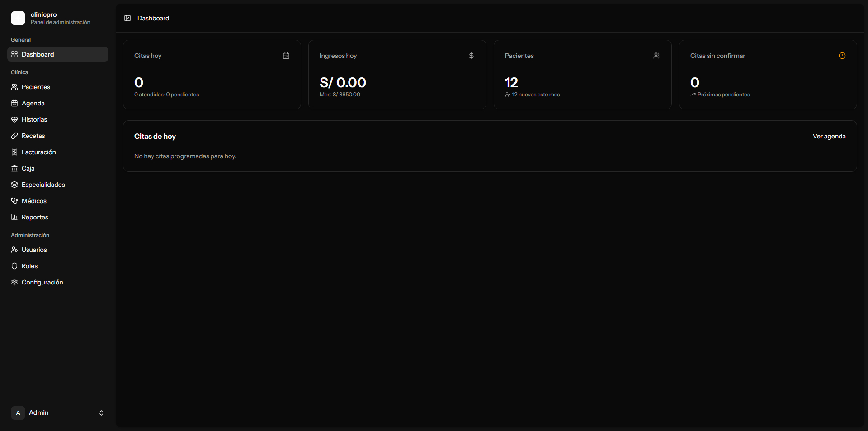Click the Ver agenda link

tap(829, 136)
